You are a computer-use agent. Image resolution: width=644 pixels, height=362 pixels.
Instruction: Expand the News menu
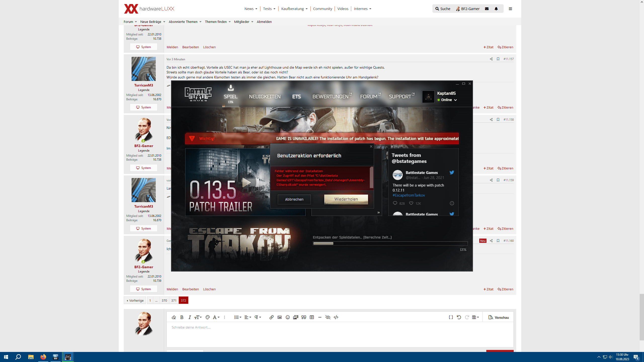pos(251,9)
